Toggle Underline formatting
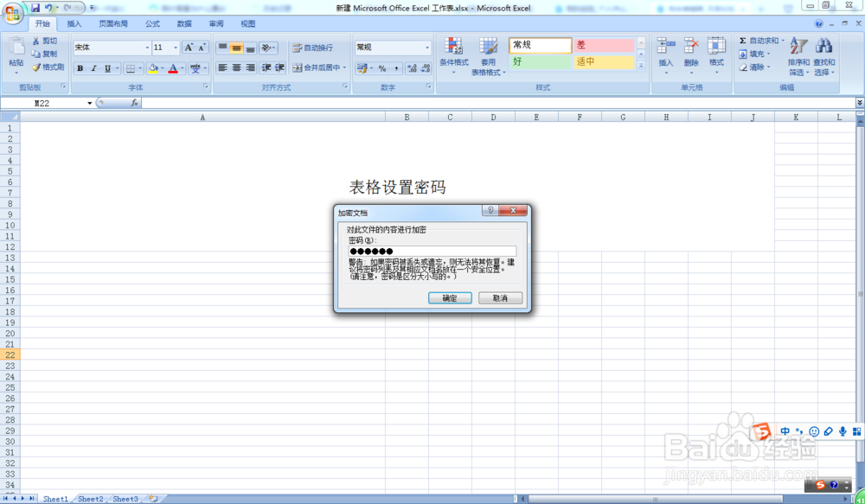Viewport: 865px width, 504px height. (106, 67)
